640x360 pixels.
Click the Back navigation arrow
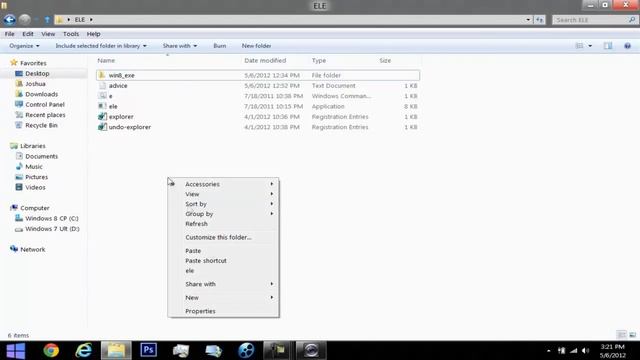pyautogui.click(x=10, y=19)
